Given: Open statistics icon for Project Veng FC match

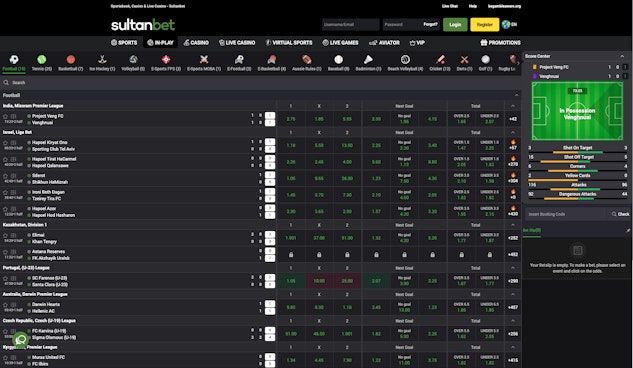Looking at the screenshot, I should (x=13, y=116).
